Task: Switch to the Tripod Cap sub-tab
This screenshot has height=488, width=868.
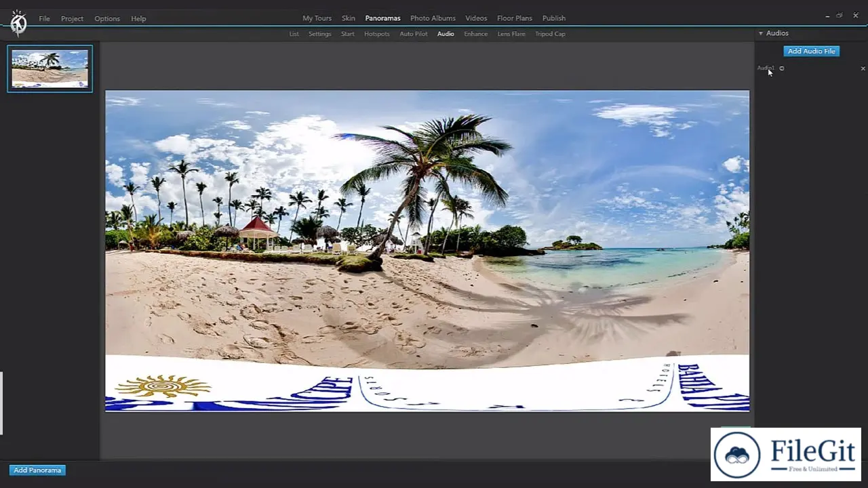Action: coord(550,34)
